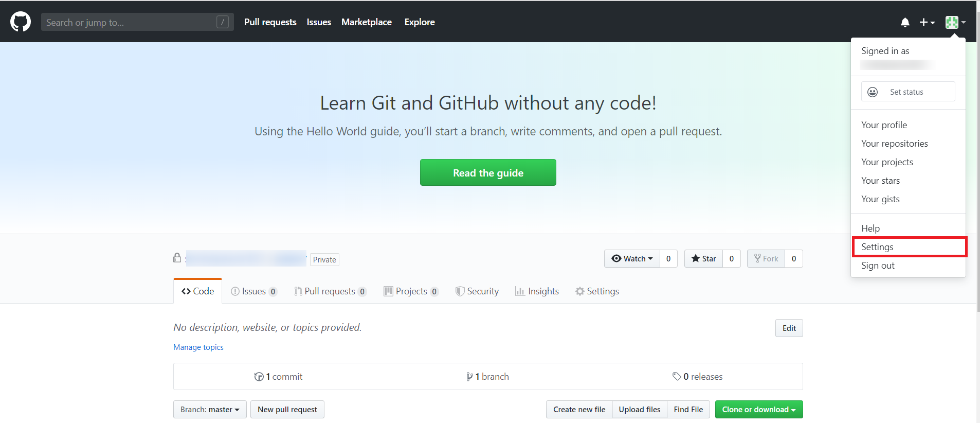Click the smiley icon in Set status

pos(873,92)
